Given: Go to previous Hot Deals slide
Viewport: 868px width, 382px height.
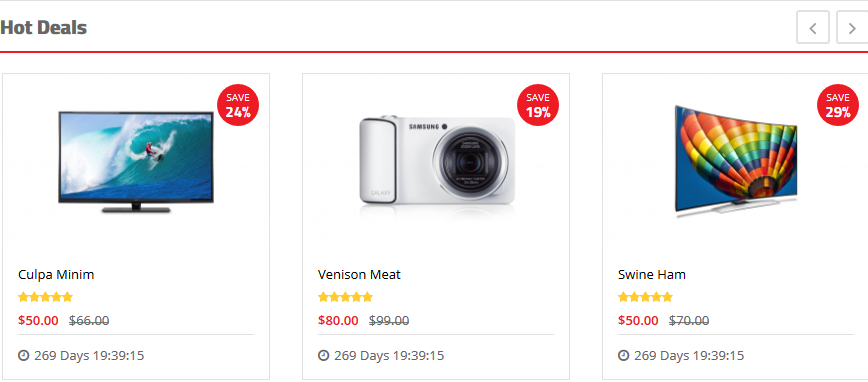Looking at the screenshot, I should point(813,27).
